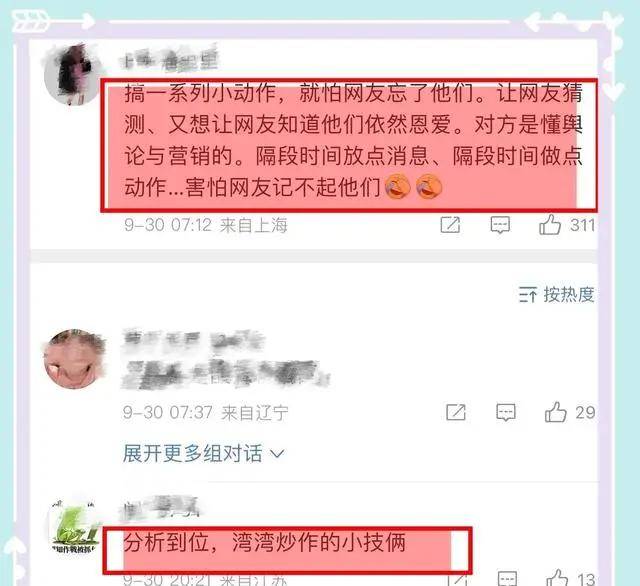Like the comment with 29 likes

[x=556, y=412]
